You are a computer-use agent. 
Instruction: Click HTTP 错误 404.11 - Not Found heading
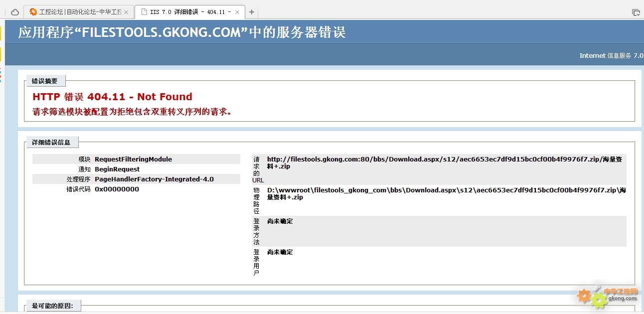pos(112,97)
